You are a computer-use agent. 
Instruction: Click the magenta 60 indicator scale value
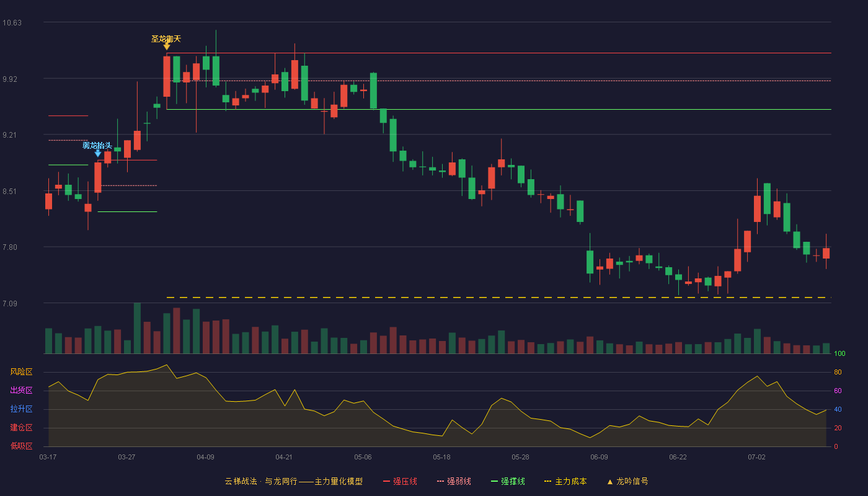pos(838,391)
